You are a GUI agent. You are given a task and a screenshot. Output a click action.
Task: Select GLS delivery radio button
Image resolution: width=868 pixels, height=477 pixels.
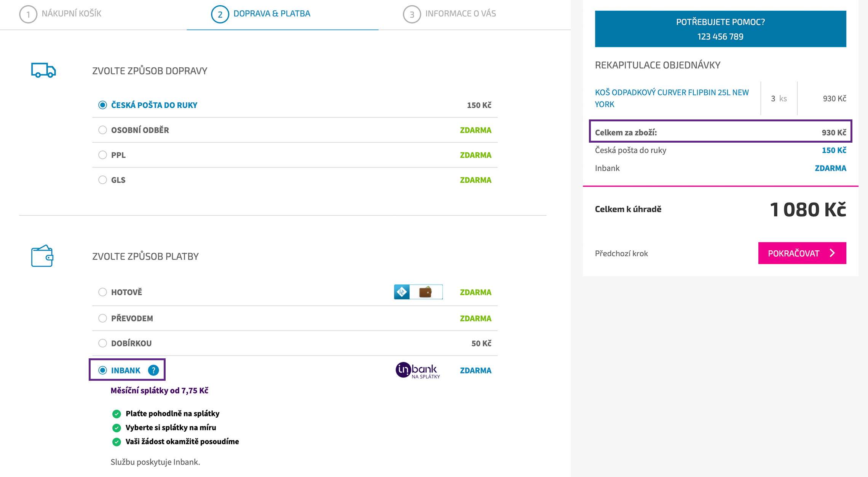[x=102, y=180]
